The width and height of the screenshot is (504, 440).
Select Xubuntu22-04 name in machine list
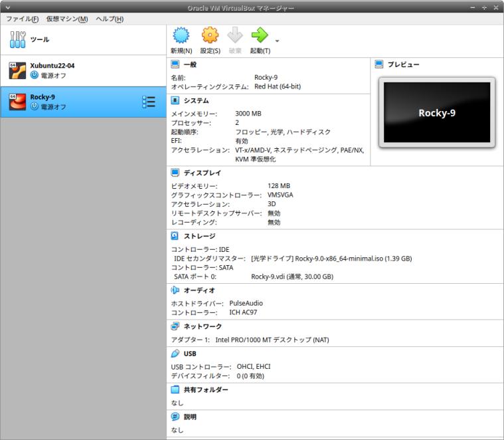coord(52,66)
